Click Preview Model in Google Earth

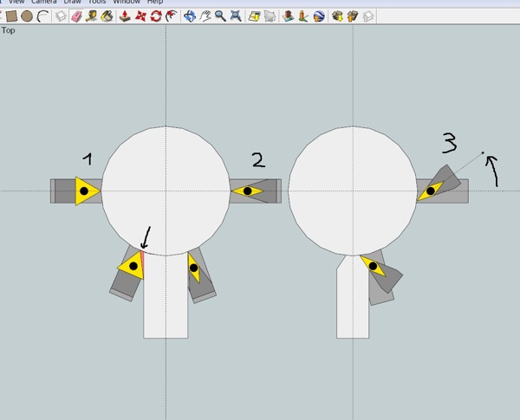tap(319, 16)
